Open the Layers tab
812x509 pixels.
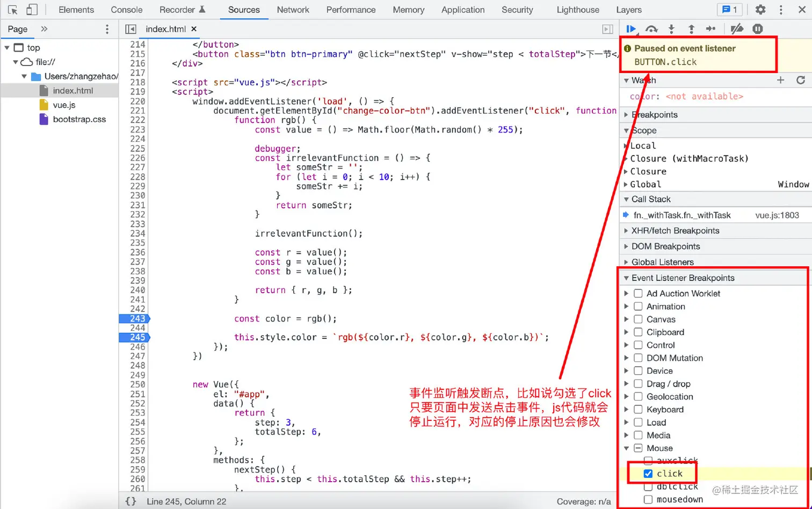pyautogui.click(x=629, y=10)
